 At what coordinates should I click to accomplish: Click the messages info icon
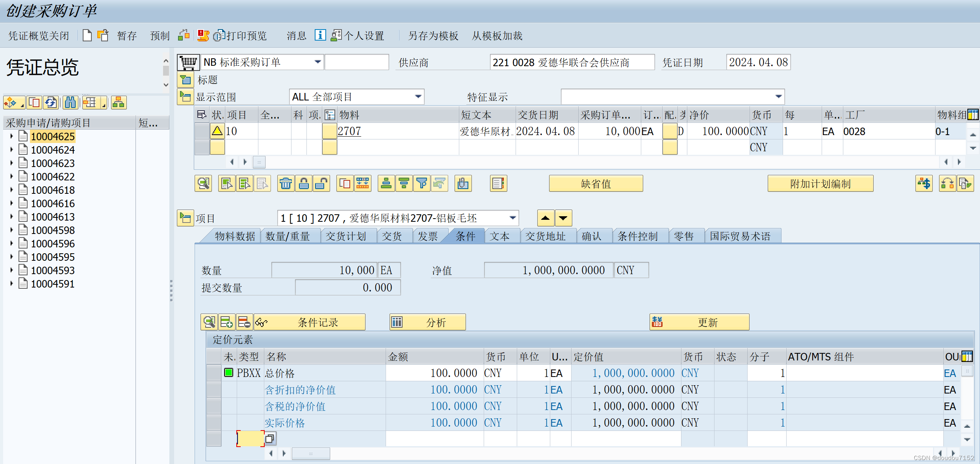coord(320,35)
